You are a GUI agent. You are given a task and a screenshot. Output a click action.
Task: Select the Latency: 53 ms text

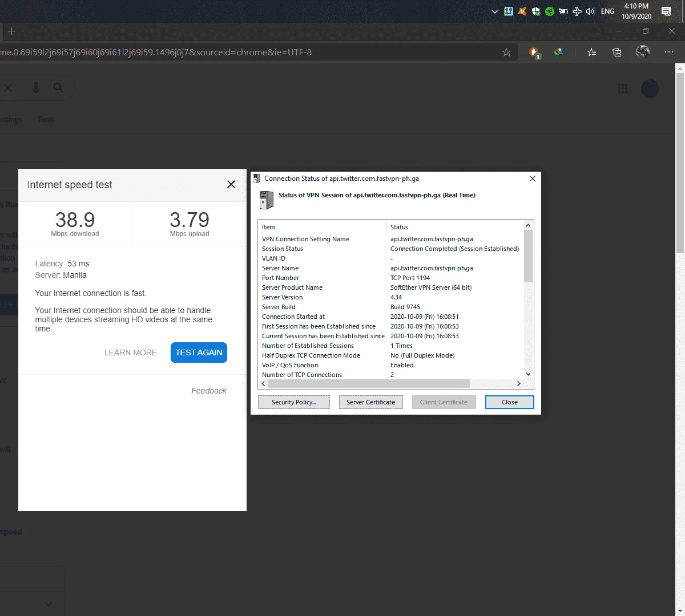62,264
